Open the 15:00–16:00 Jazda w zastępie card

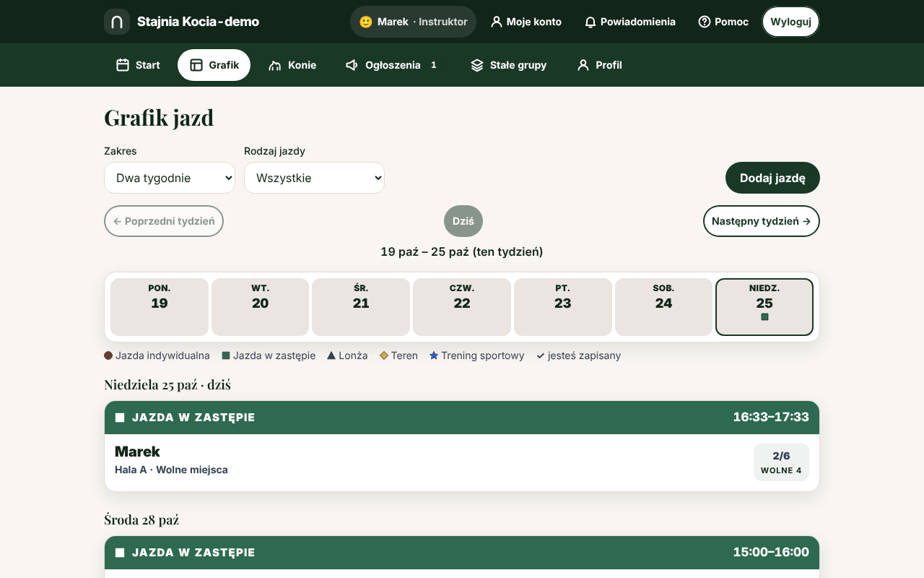click(462, 556)
